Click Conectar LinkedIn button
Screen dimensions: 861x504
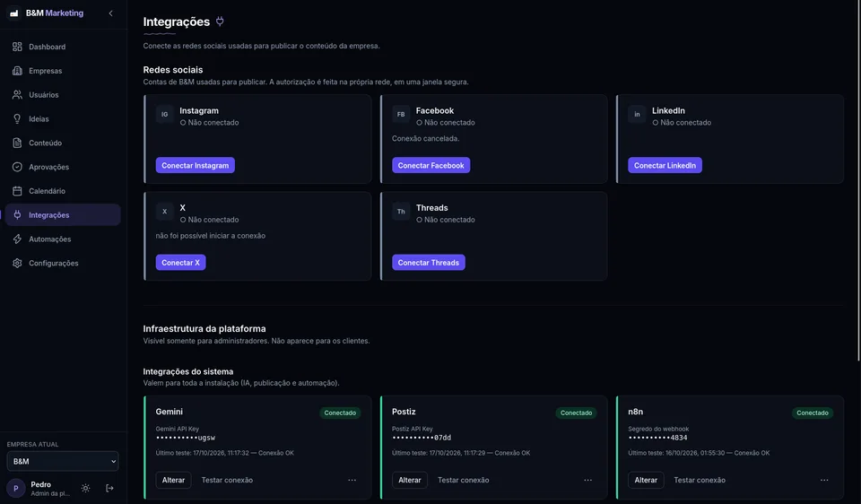(x=665, y=165)
